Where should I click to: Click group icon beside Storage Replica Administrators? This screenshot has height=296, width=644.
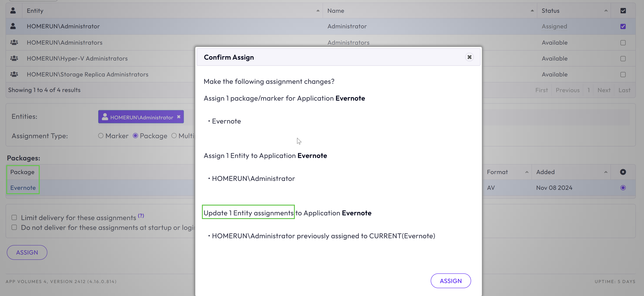(14, 74)
